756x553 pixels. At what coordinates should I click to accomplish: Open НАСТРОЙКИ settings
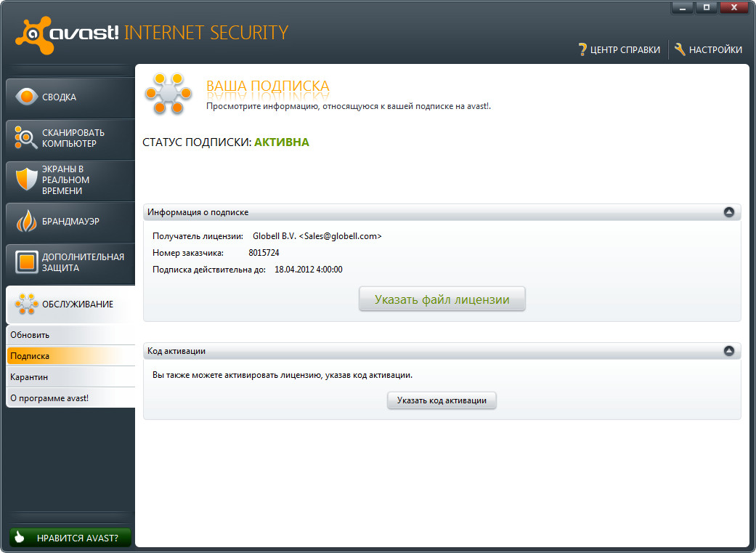[708, 49]
